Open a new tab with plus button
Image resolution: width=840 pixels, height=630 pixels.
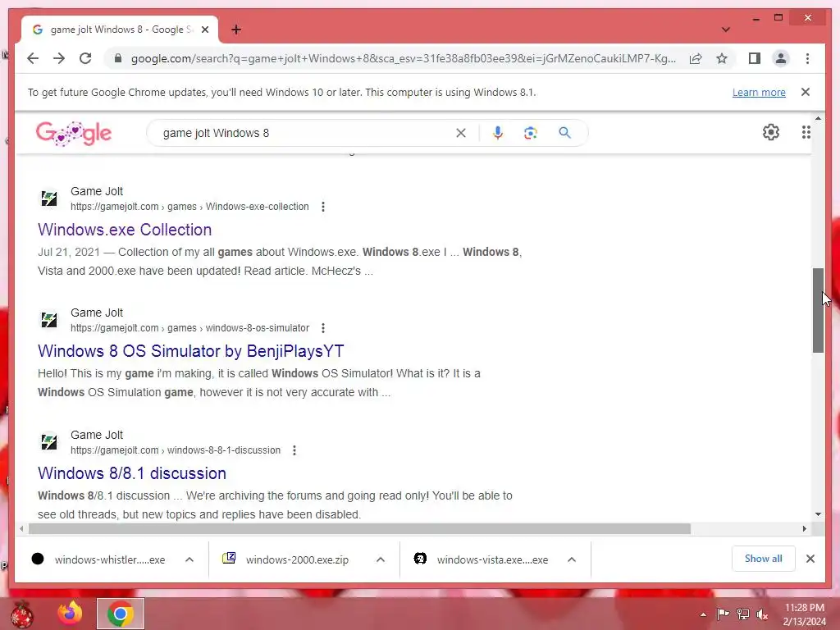235,30
